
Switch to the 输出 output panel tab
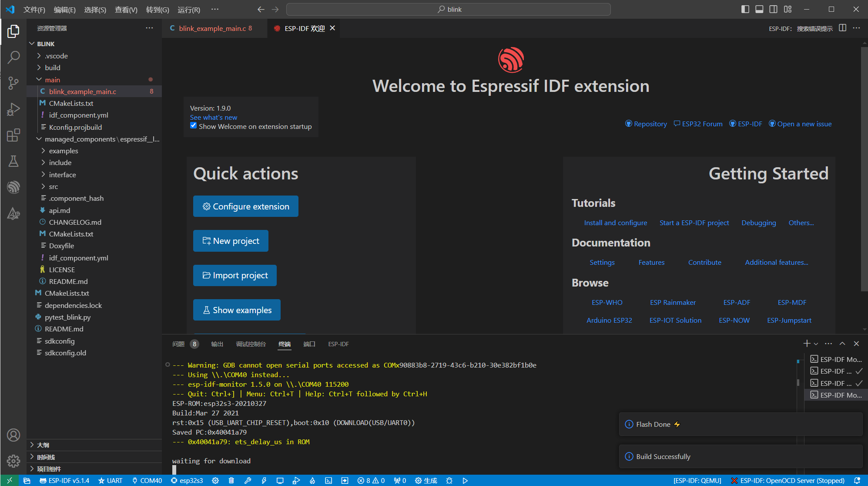coord(217,344)
